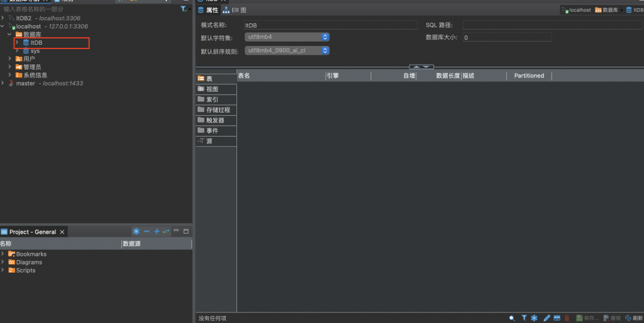Image resolution: width=644 pixels, height=323 pixels.
Task: Select the 表 tables side tab
Action: (x=216, y=79)
